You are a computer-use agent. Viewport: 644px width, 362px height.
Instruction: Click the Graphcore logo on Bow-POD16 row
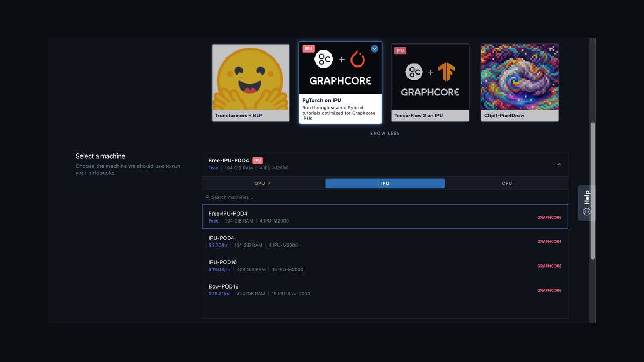[x=550, y=290]
